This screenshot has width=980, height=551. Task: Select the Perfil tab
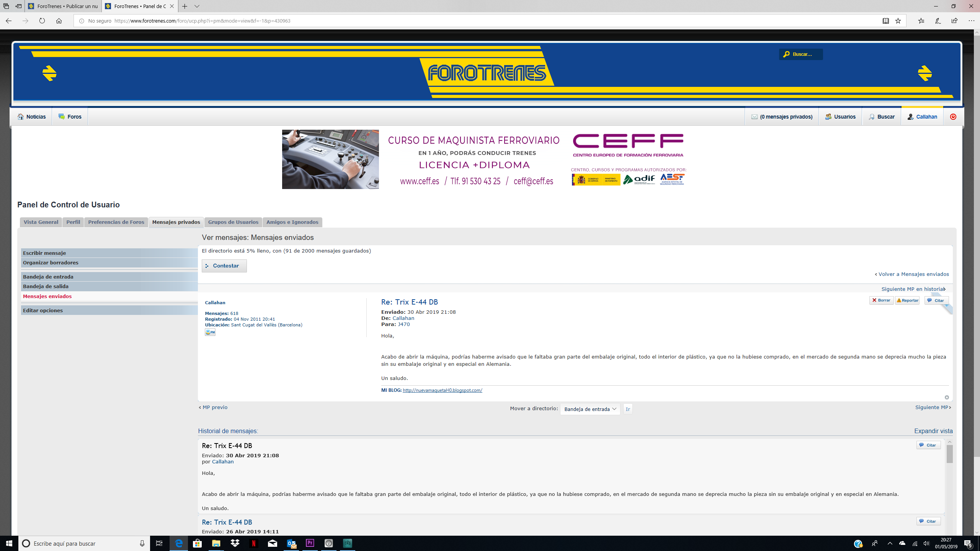73,222
